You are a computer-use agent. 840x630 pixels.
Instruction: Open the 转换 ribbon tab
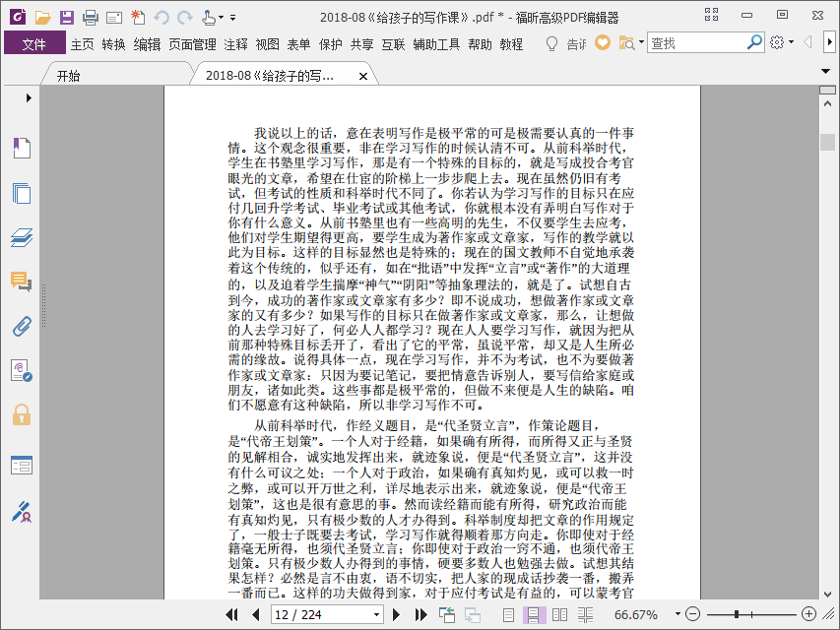[113, 44]
